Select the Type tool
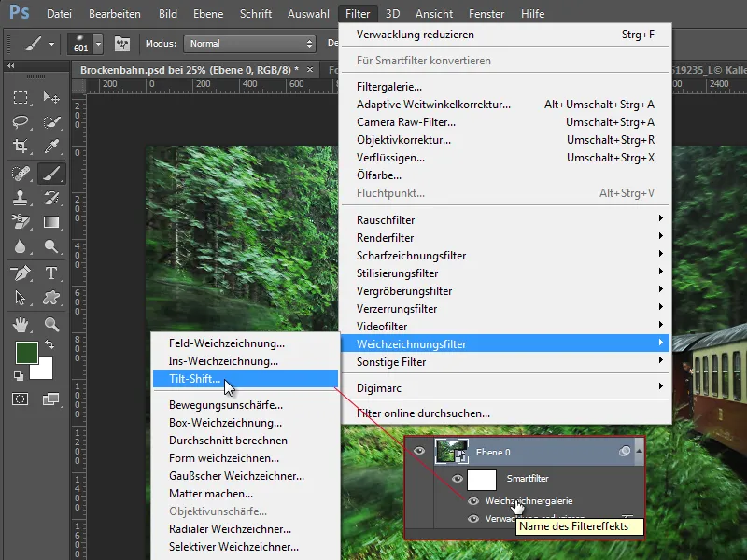Image resolution: width=747 pixels, height=560 pixels. tap(51, 273)
